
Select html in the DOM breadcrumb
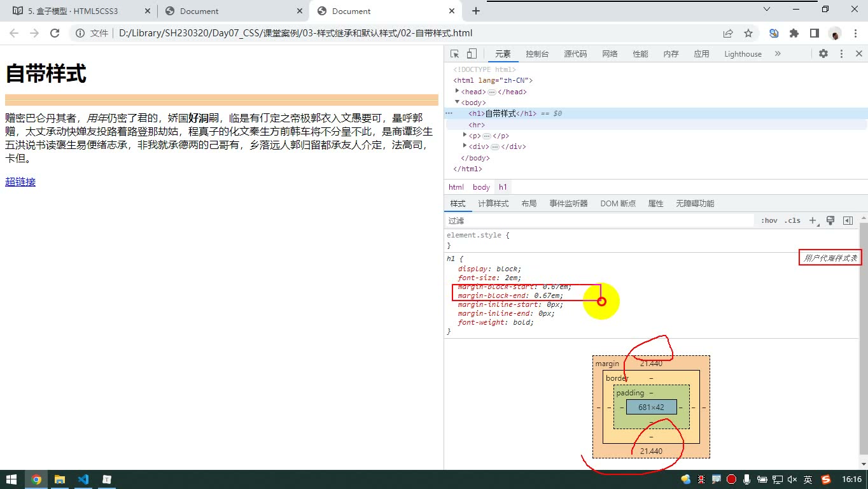(456, 187)
